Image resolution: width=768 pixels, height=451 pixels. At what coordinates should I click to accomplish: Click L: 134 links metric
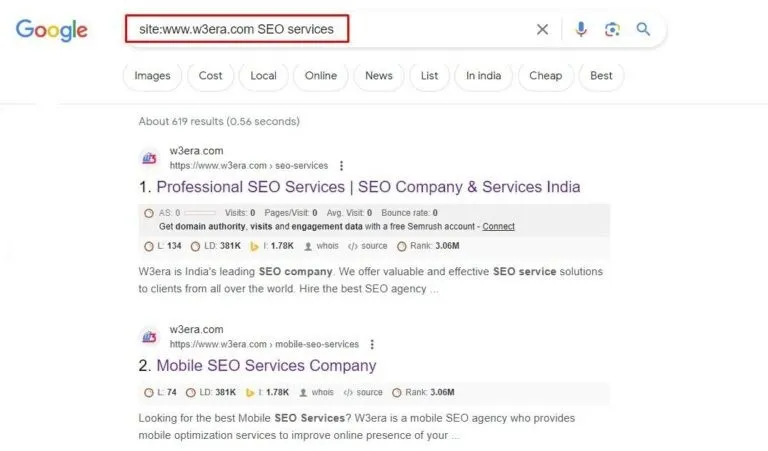(x=163, y=246)
